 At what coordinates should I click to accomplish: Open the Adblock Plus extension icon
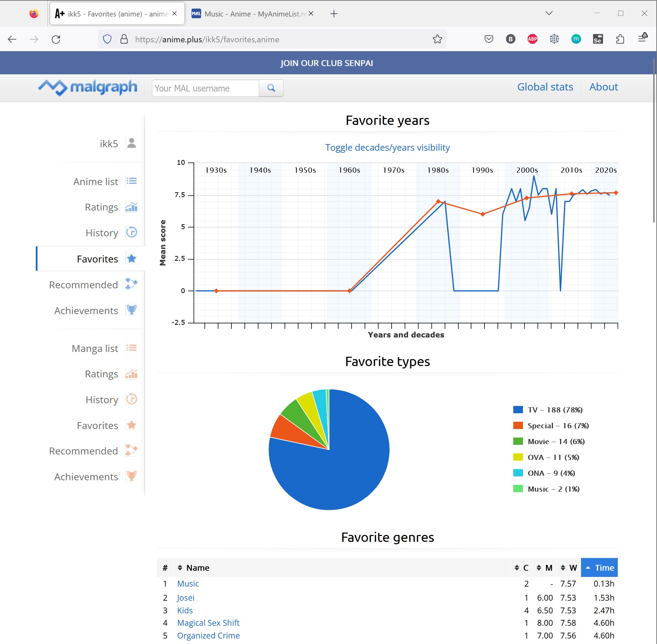pos(532,39)
